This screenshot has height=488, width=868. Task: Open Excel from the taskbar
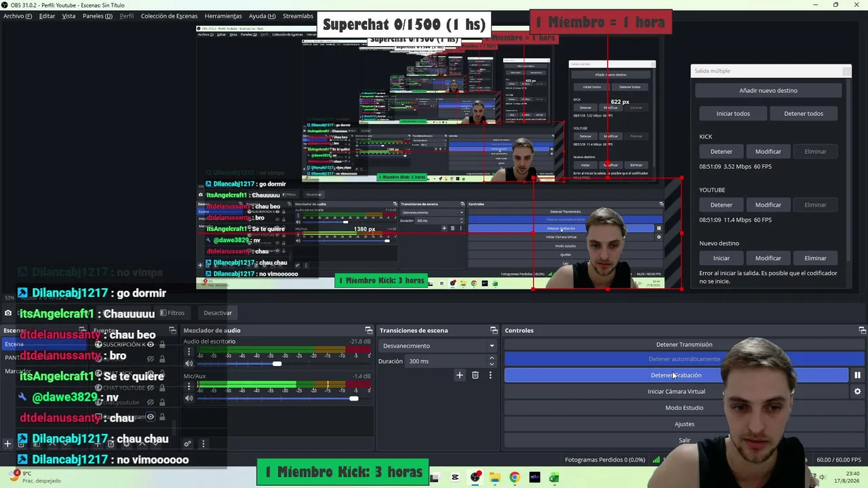(554, 477)
